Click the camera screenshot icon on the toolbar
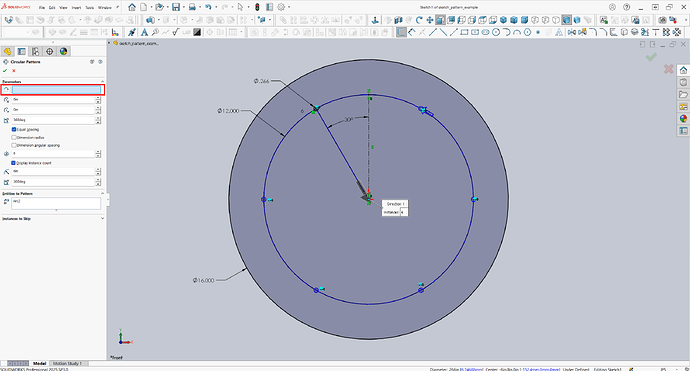Screen dimensions: 690x371 click(x=662, y=20)
